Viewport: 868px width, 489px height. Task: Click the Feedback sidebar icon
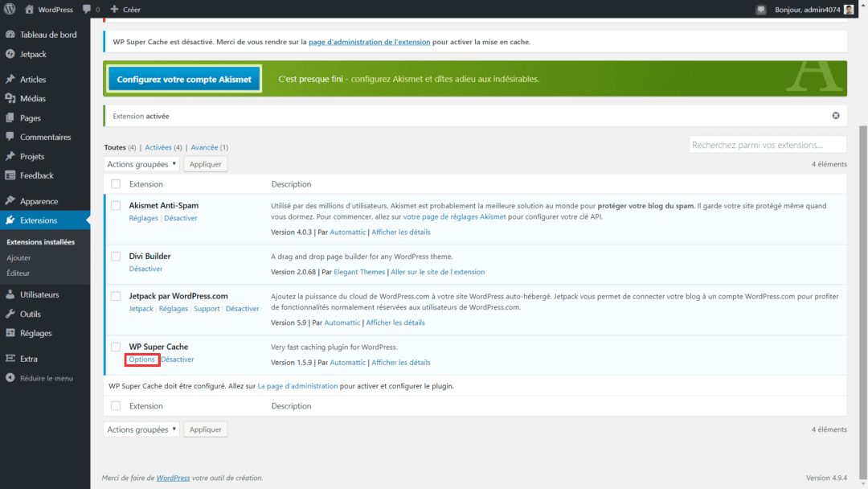pos(10,175)
